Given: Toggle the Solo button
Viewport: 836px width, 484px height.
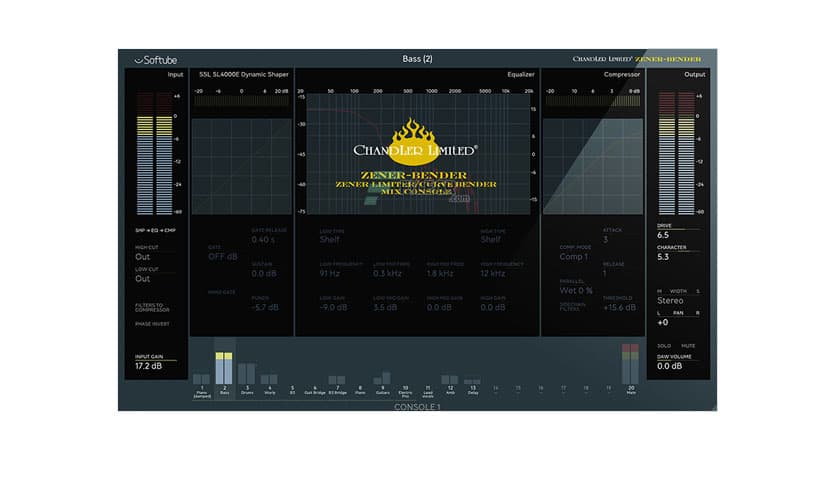Looking at the screenshot, I should [x=664, y=346].
